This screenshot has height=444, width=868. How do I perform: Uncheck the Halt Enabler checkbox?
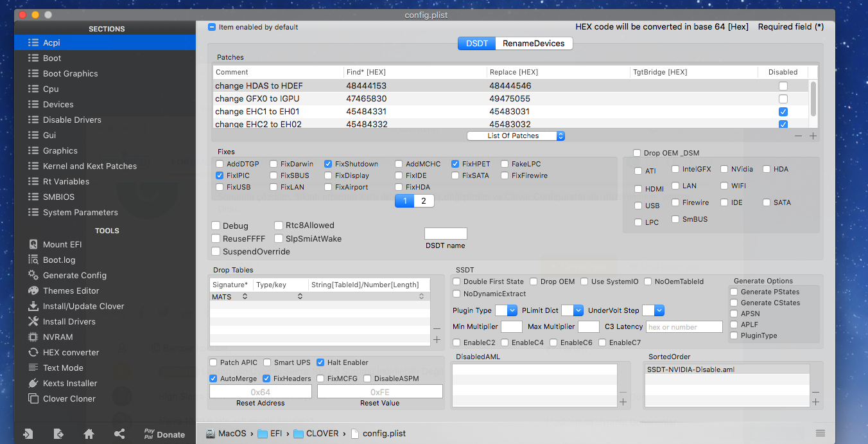pos(321,362)
